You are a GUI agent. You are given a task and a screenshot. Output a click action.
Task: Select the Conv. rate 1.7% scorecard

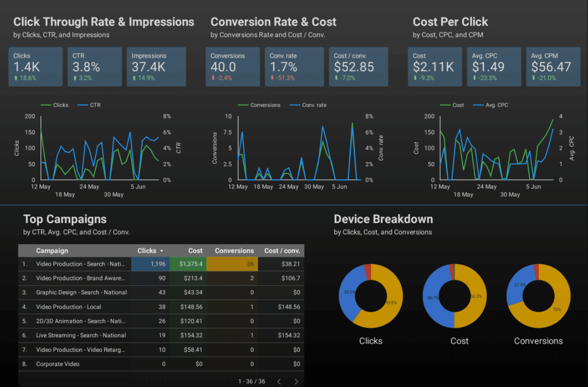294,67
